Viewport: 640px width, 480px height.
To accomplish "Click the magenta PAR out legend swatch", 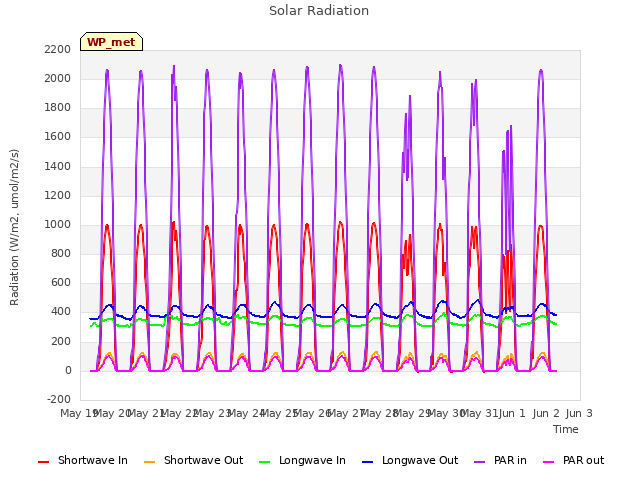I will [549, 462].
